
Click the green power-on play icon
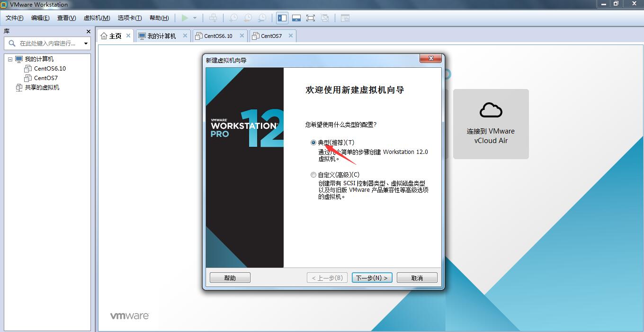185,18
